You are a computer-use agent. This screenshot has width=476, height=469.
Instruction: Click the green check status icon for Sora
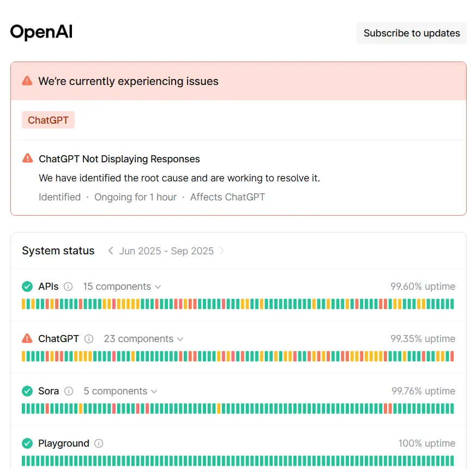[27, 391]
